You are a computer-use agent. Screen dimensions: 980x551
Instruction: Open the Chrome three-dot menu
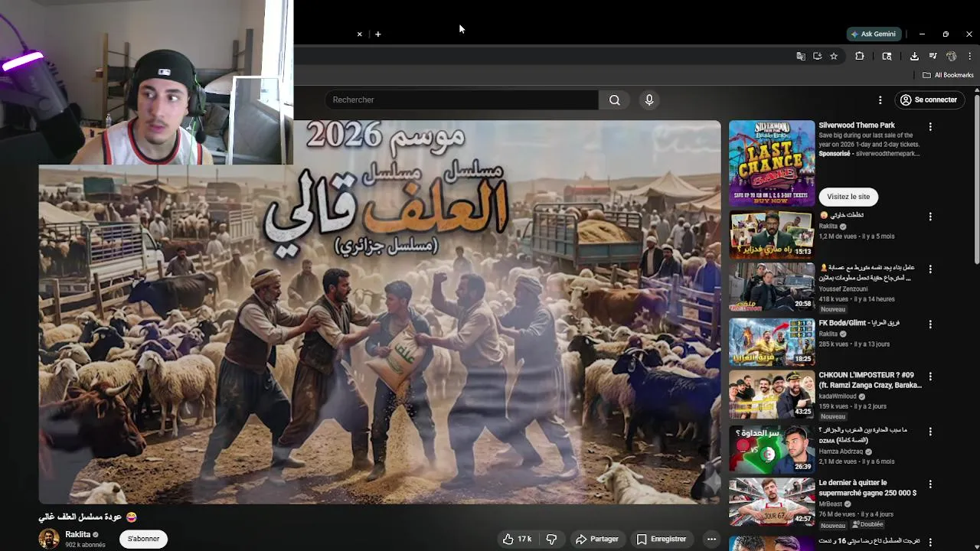(x=970, y=56)
